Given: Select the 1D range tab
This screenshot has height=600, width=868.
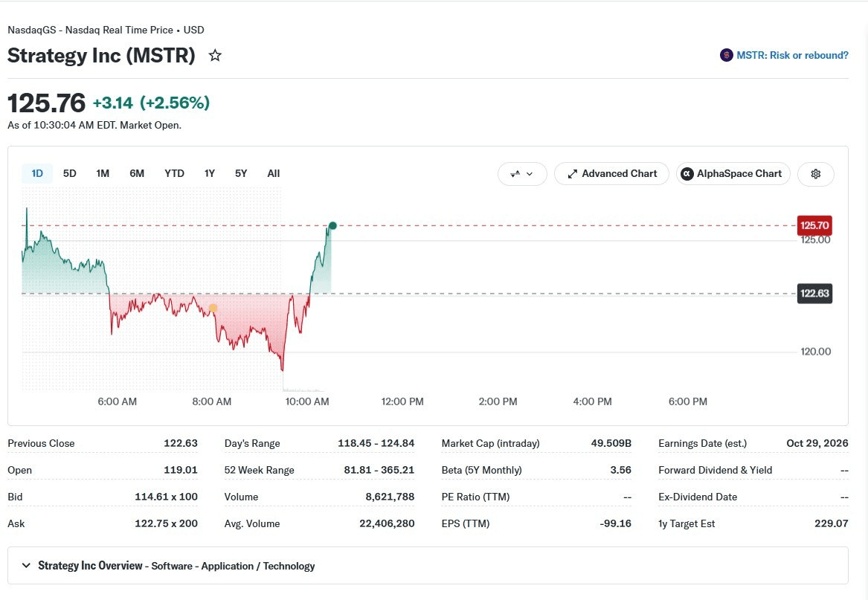Looking at the screenshot, I should 37,173.
